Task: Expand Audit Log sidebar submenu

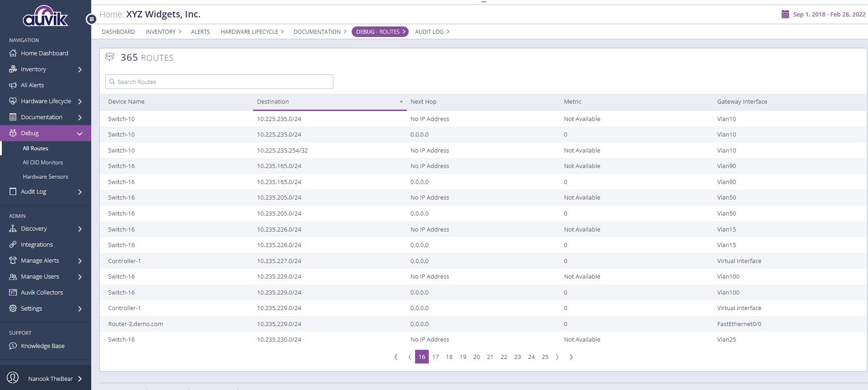Action: 80,192
